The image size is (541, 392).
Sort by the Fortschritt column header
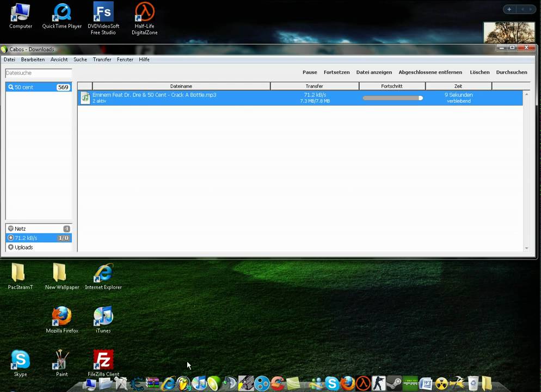click(392, 86)
